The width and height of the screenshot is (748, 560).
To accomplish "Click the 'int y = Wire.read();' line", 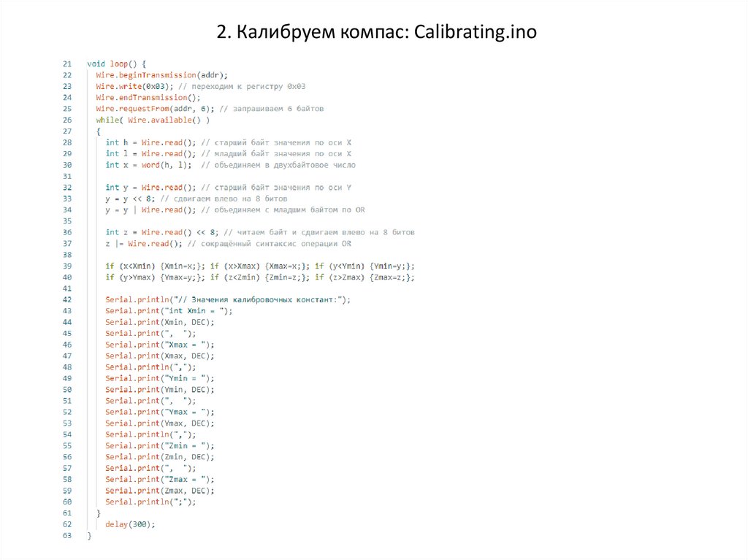I will click(x=150, y=188).
